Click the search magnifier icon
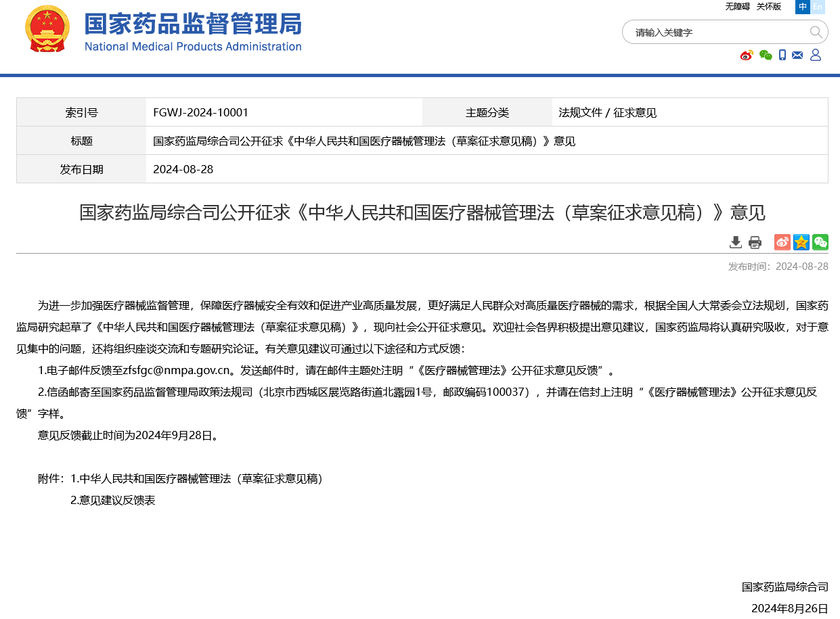This screenshot has height=619, width=840. click(x=816, y=32)
